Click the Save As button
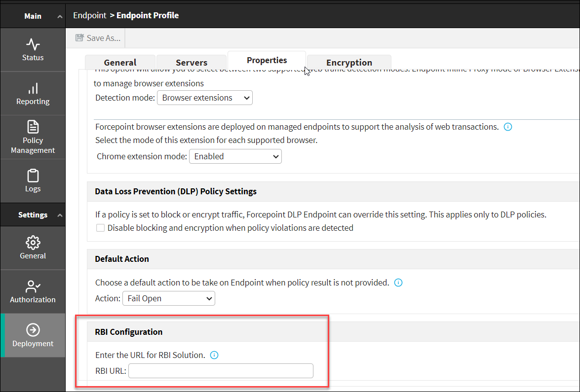Viewport: 580px width, 392px height. (98, 38)
